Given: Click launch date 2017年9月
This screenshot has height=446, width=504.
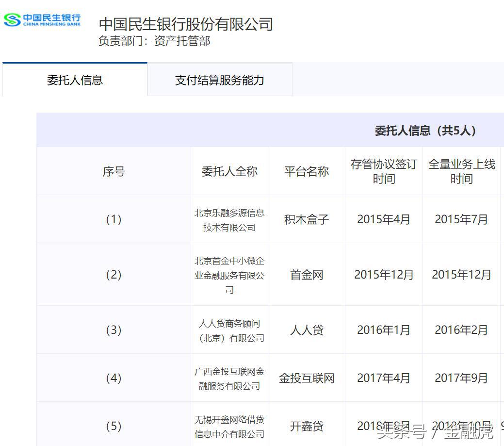Looking at the screenshot, I should tap(462, 378).
